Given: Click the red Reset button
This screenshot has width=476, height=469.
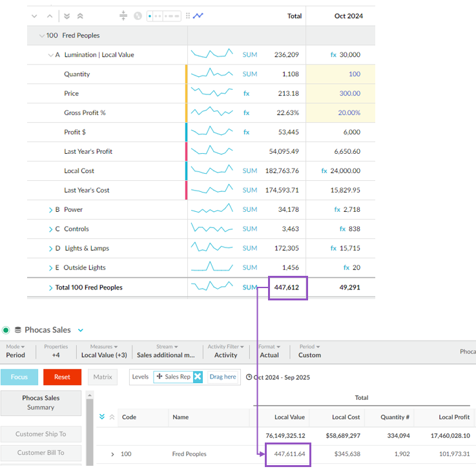Looking at the screenshot, I should (x=62, y=377).
